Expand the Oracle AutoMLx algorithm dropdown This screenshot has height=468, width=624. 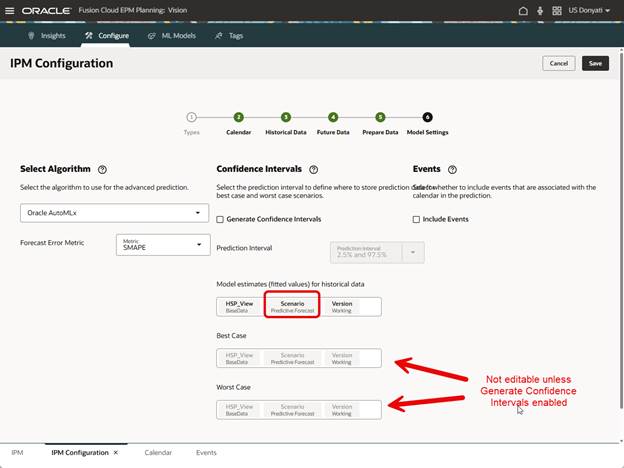tap(197, 213)
